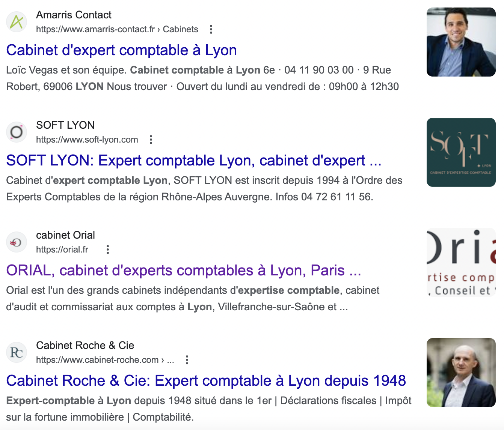Click the SOFT LYON circle favicon
The height and width of the screenshot is (430, 504).
[x=17, y=132]
